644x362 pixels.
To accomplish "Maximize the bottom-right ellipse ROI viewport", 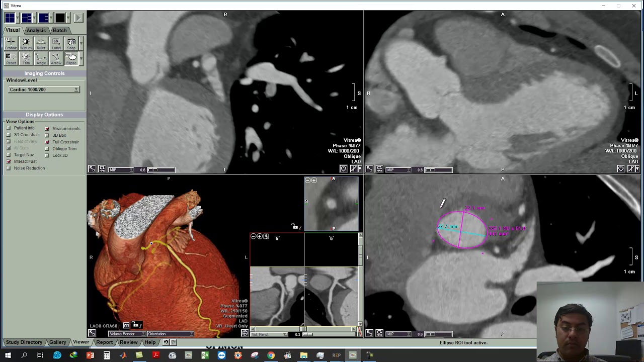I will (369, 333).
